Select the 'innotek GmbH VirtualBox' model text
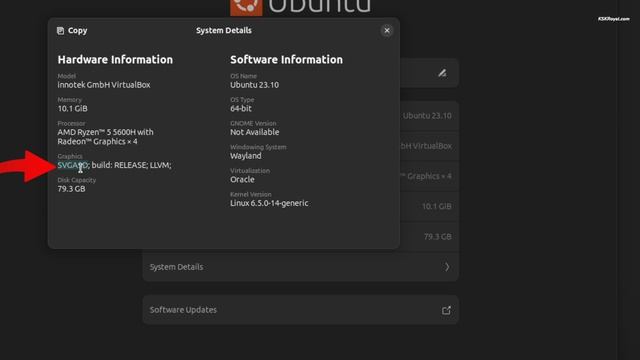Viewport: 640px width, 360px height. tap(104, 85)
